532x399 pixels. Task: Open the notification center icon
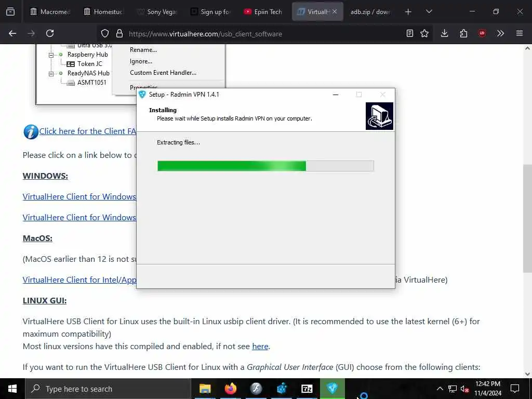pos(515,389)
